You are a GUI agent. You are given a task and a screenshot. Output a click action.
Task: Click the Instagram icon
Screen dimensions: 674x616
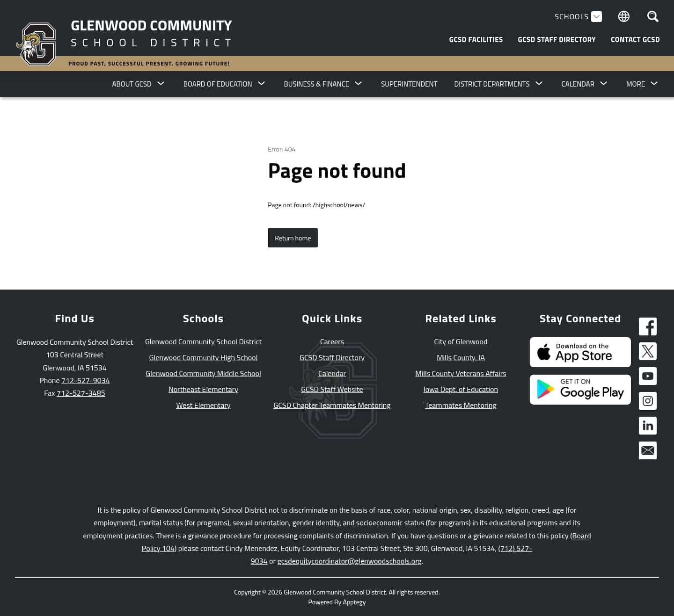click(x=647, y=401)
